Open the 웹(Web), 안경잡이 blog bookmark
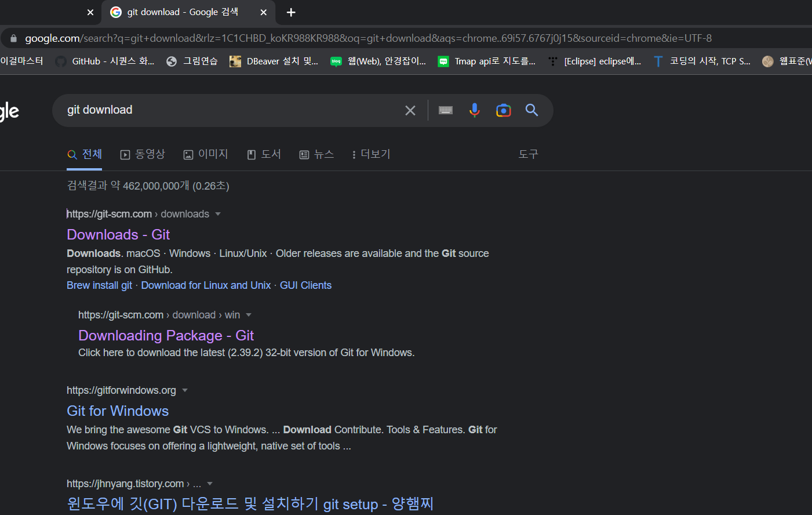This screenshot has height=515, width=812. click(378, 61)
